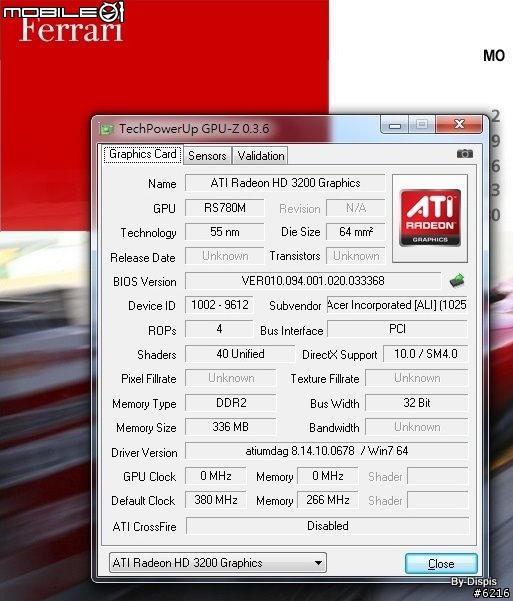Click the GPU field showing RS780M
513x601 pixels.
click(225, 208)
